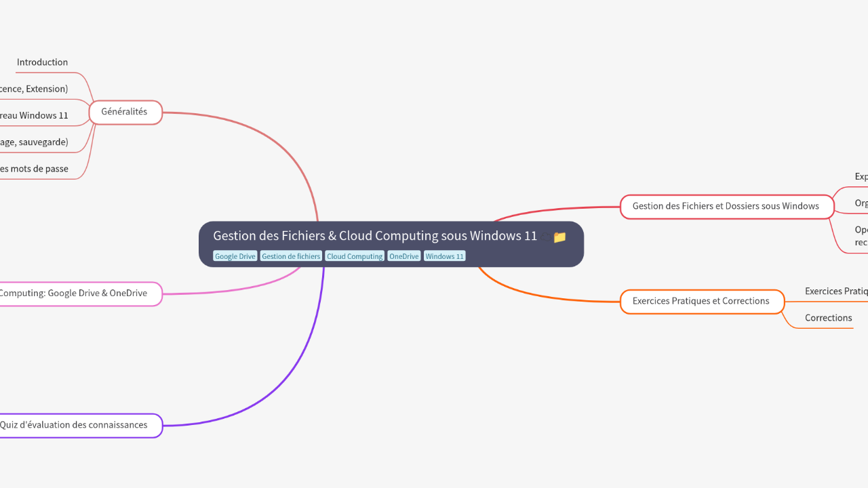The height and width of the screenshot is (488, 868).
Task: Select the Exercices Pratiques et Corrections node
Action: pos(703,301)
